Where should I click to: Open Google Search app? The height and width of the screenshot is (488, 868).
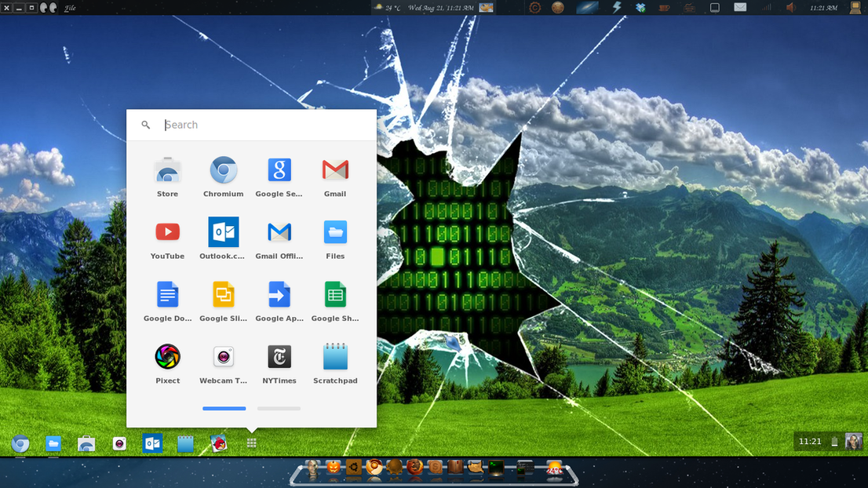(x=279, y=177)
